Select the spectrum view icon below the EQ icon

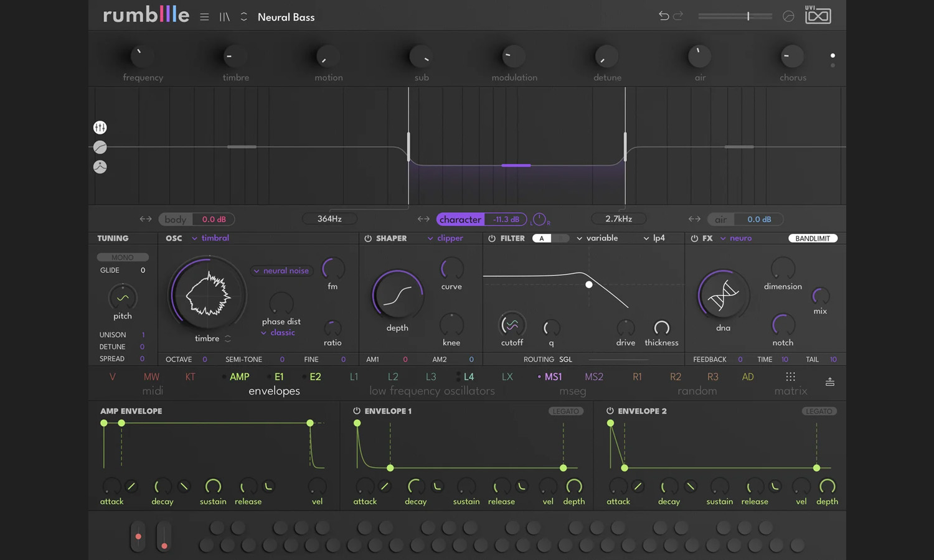pyautogui.click(x=100, y=167)
